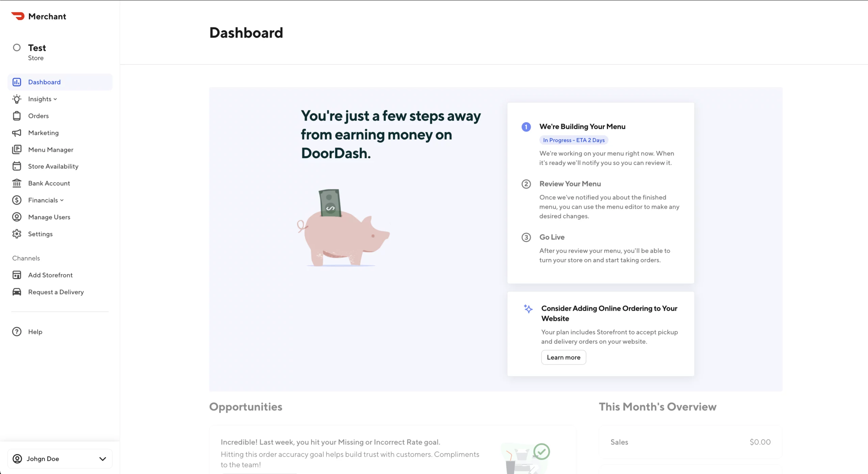Open the Johgn Doe account dropdown arrow
Image resolution: width=868 pixels, height=474 pixels.
[x=102, y=459]
